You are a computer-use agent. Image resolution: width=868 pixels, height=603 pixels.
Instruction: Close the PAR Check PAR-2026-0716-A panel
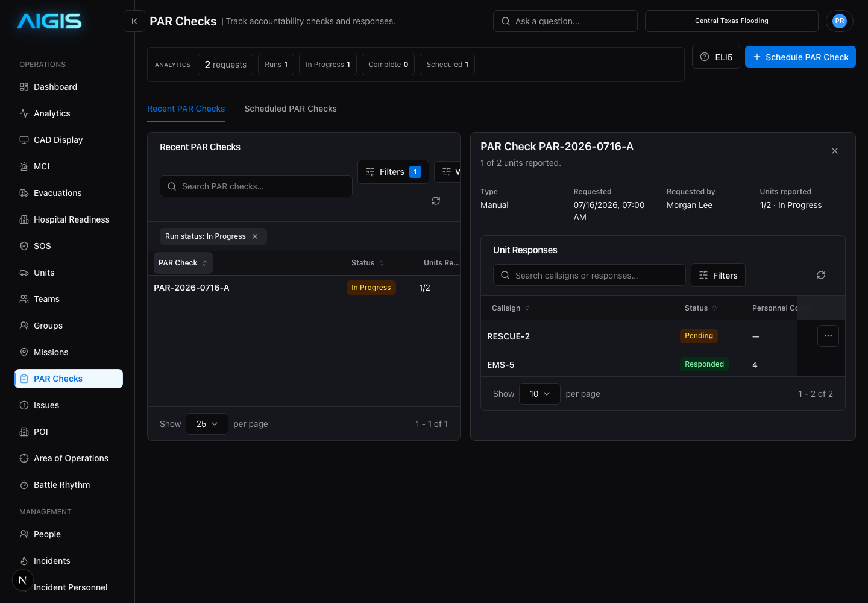coord(835,151)
